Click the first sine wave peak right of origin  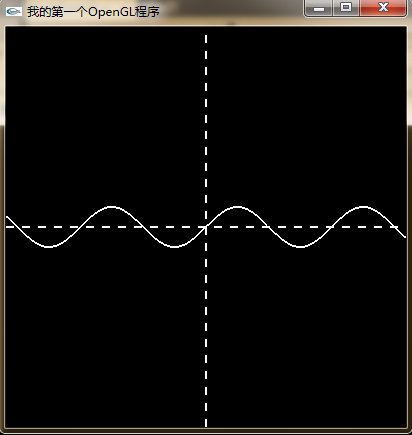(x=237, y=207)
